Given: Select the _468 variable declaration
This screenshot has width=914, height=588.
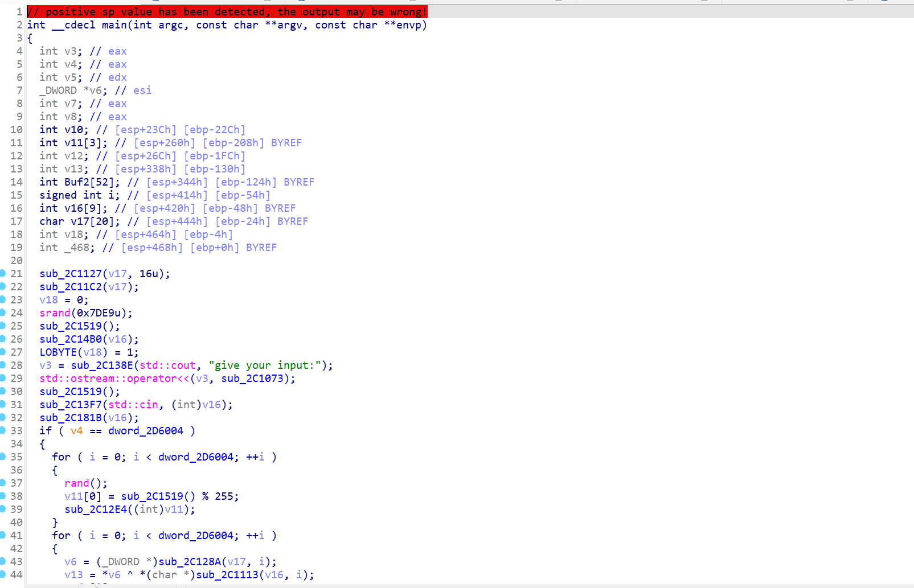Looking at the screenshot, I should click(67, 248).
